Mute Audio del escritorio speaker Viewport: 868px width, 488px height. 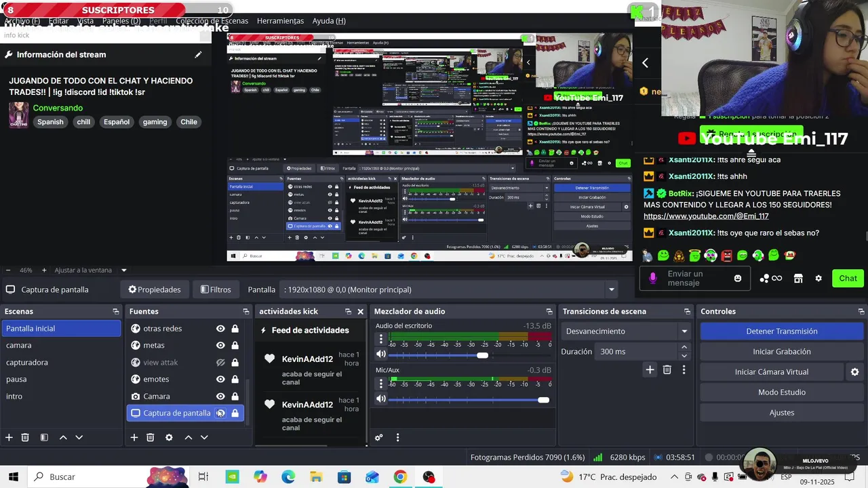pyautogui.click(x=381, y=354)
